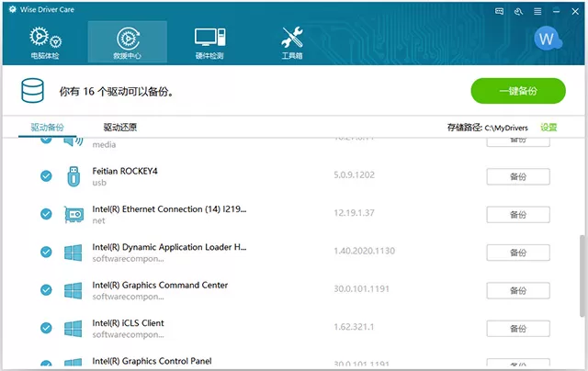Uncheck the Feitian ROCKEY4 driver checkbox
The width and height of the screenshot is (588, 371).
click(x=46, y=175)
